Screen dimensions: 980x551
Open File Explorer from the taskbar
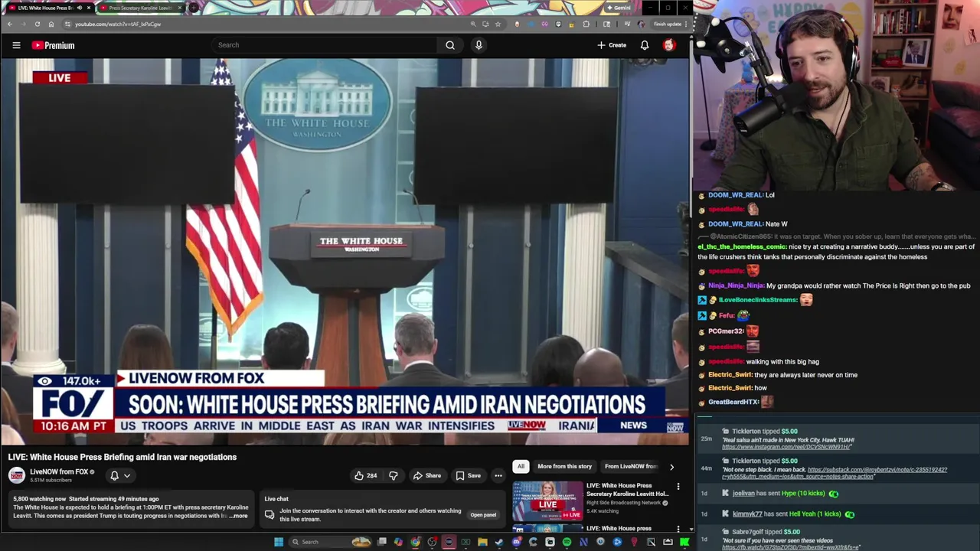482,542
